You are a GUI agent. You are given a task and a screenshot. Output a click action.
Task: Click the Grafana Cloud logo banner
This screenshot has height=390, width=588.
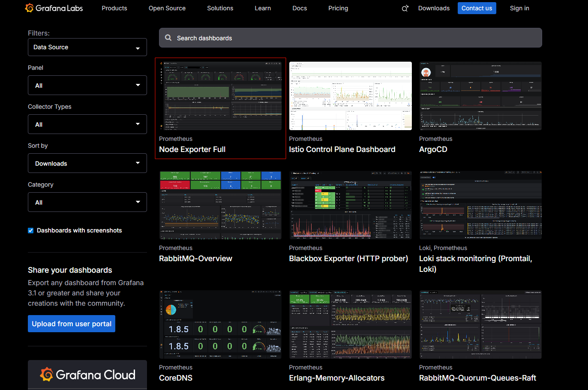pyautogui.click(x=87, y=375)
